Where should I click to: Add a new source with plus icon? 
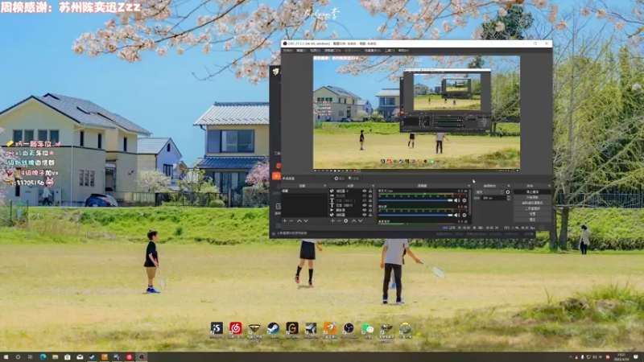point(333,220)
